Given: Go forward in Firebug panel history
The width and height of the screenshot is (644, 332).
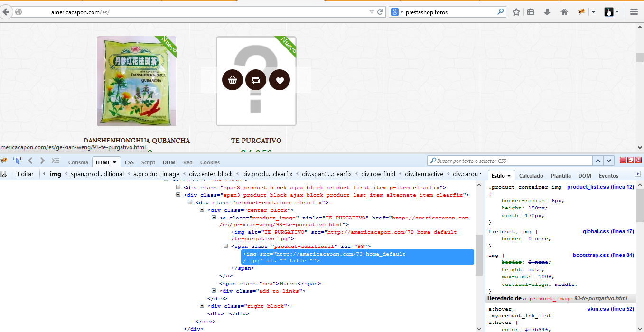Looking at the screenshot, I should click(x=42, y=161).
